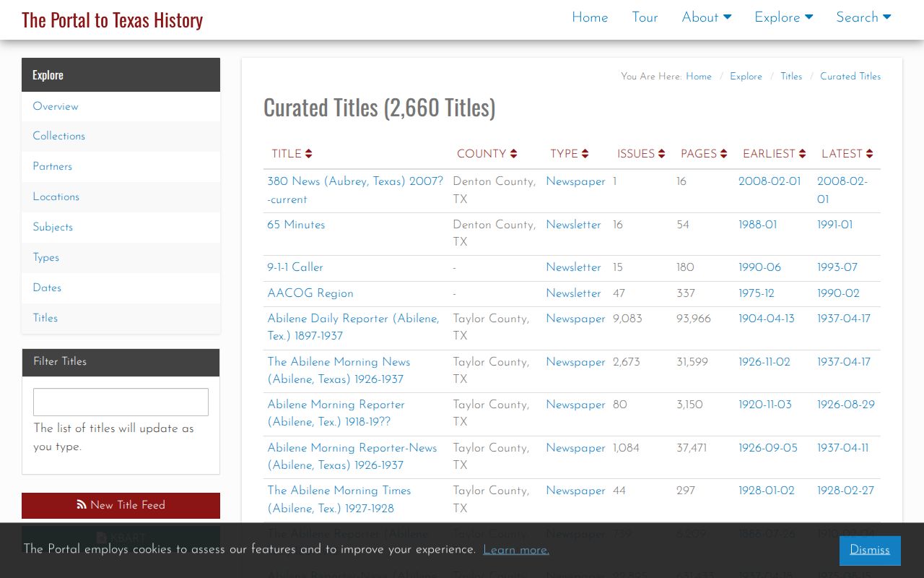Screen dimensions: 924x578
Task: Open AACOG Region title link
Action: pos(310,293)
